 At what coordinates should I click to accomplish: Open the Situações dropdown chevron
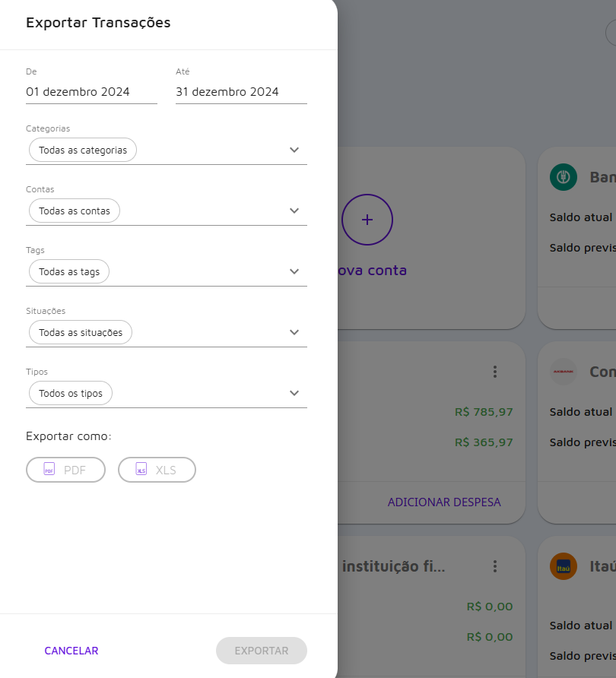click(x=295, y=332)
